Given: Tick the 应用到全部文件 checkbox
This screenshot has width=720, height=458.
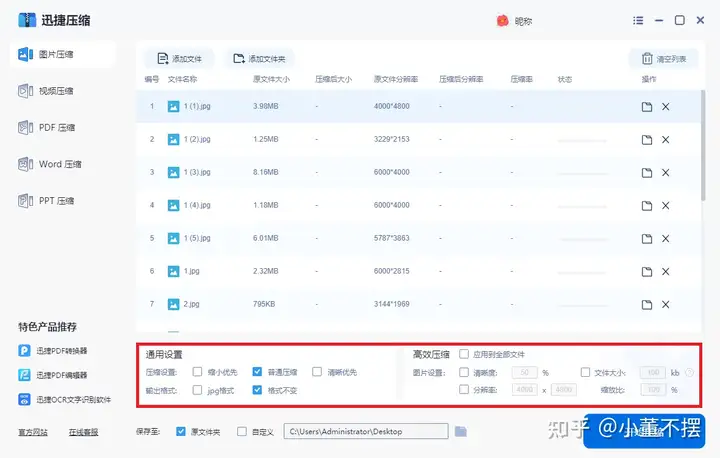Looking at the screenshot, I should click(464, 354).
